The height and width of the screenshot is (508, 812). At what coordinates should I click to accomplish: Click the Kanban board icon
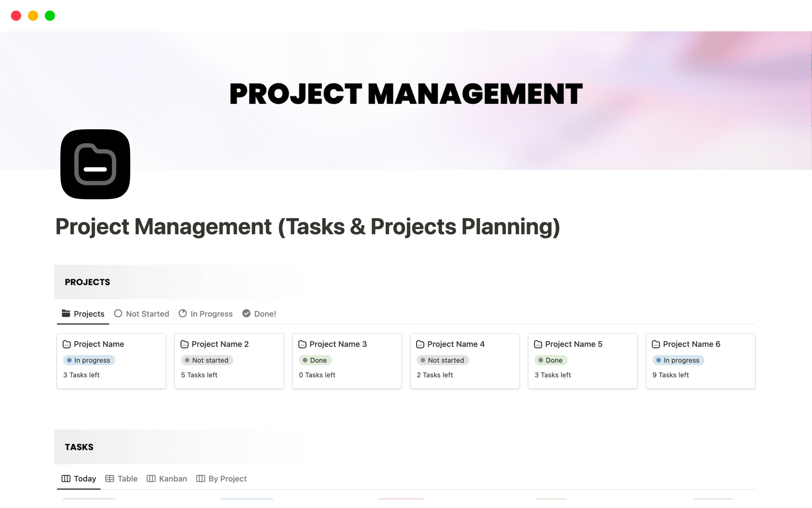pyautogui.click(x=151, y=478)
